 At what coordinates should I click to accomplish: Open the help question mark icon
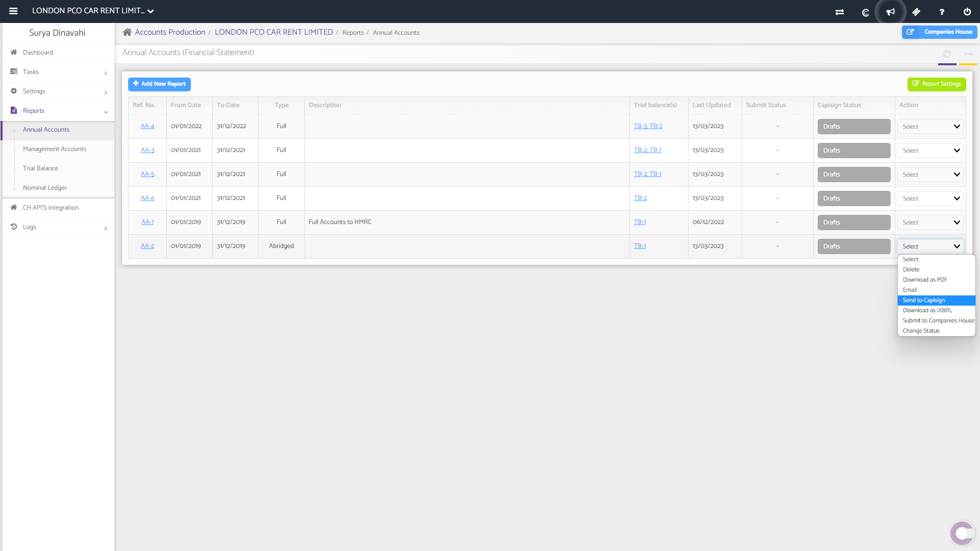(x=942, y=12)
